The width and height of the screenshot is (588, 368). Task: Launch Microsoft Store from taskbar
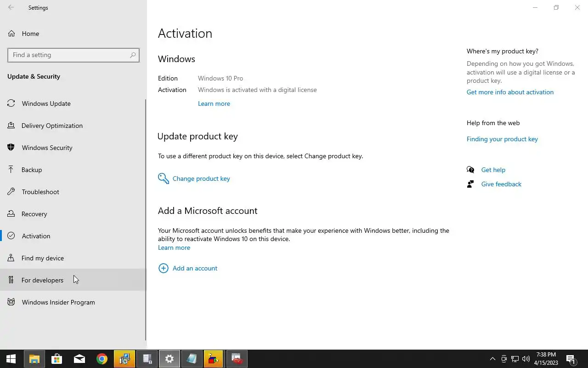[57, 359]
